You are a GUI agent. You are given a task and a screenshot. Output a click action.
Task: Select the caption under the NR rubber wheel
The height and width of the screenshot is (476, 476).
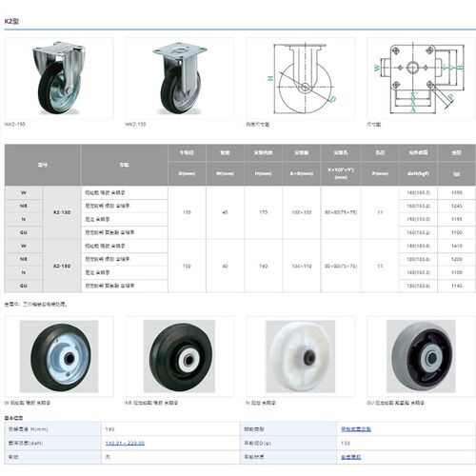click(151, 403)
